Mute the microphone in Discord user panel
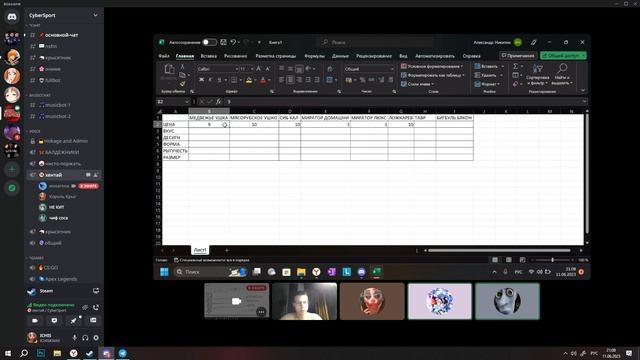640x360 pixels. 74,338
